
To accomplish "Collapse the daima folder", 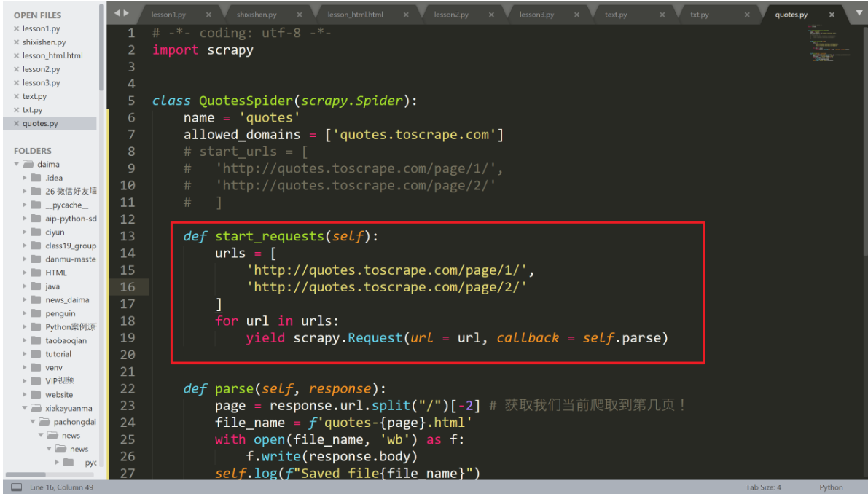I will [17, 164].
